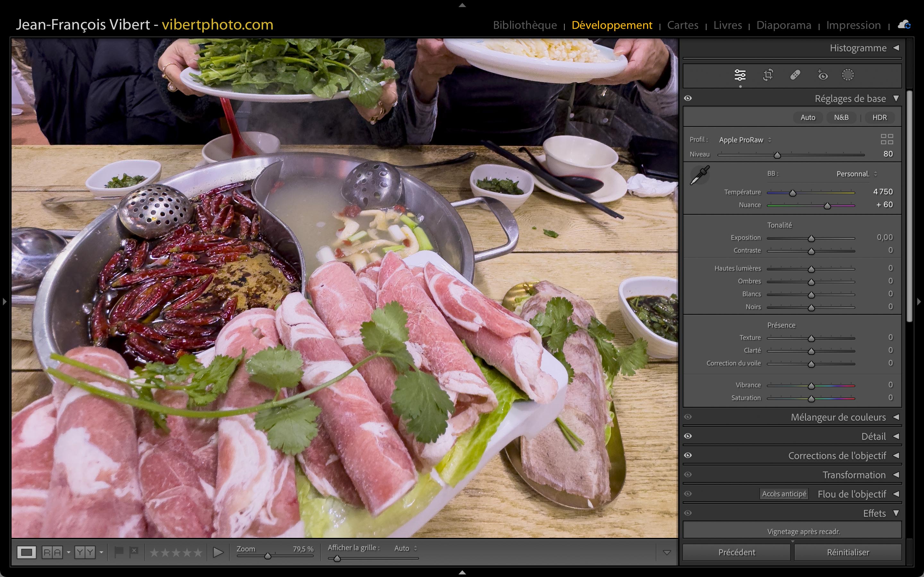Toggle the Détail panel eye icon
Screen dimensions: 924x577
click(x=688, y=436)
